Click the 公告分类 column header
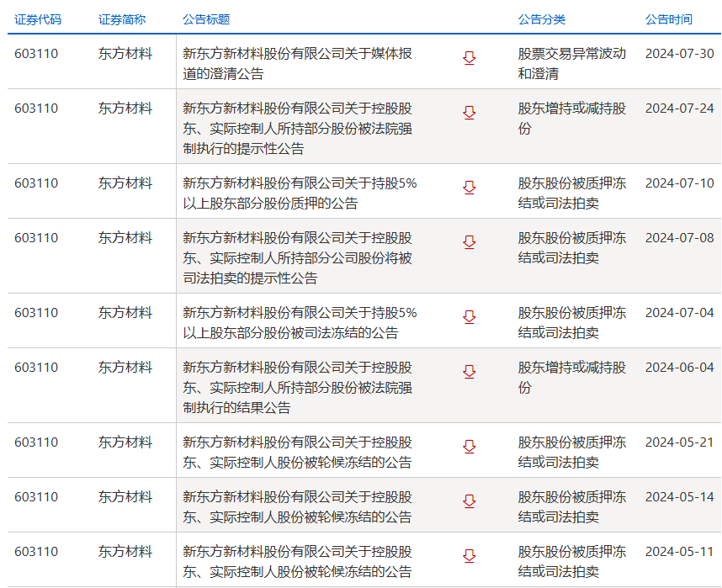The width and height of the screenshot is (722, 588). (x=541, y=19)
